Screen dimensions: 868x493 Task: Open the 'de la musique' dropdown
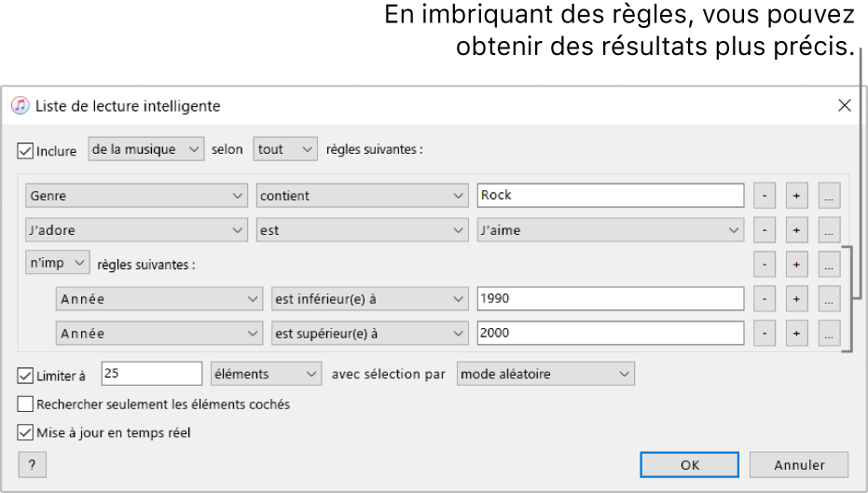(146, 149)
